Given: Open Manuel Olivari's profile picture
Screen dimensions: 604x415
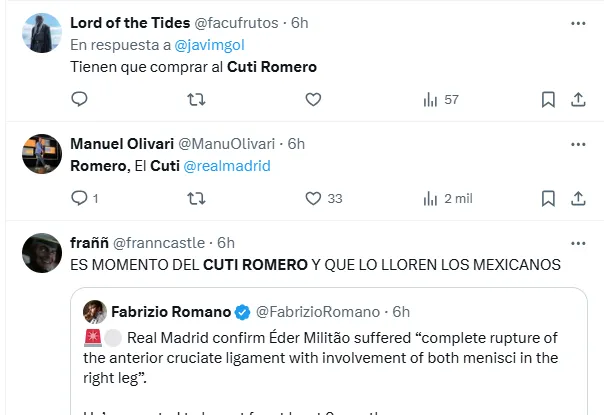Looking at the screenshot, I should [x=42, y=153].
